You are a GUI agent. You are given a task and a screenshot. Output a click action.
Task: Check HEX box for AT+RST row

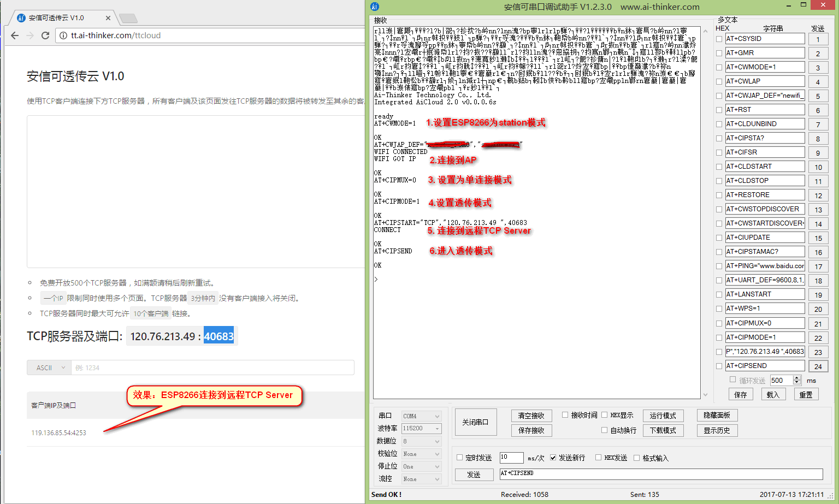(719, 110)
